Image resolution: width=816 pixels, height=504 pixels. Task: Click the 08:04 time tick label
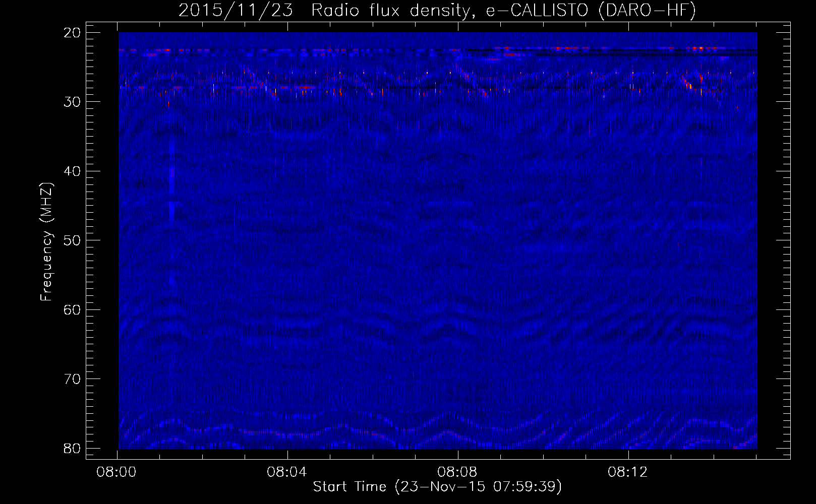point(287,473)
